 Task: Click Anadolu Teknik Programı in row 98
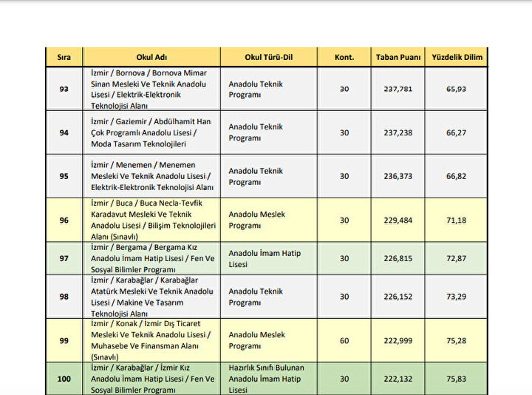tap(256, 297)
